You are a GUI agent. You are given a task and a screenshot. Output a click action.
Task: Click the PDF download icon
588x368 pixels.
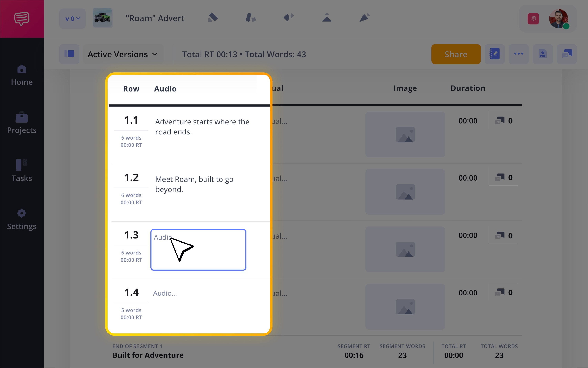(x=543, y=54)
